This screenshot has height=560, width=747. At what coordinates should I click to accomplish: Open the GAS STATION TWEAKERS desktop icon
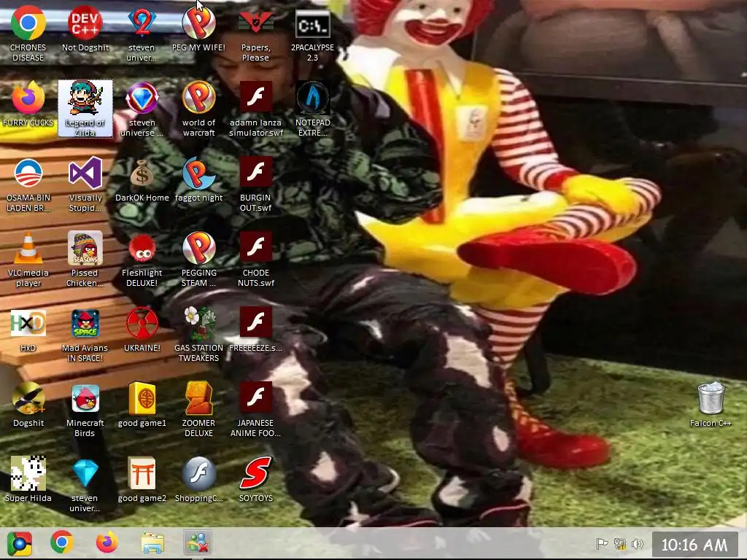coord(198,323)
